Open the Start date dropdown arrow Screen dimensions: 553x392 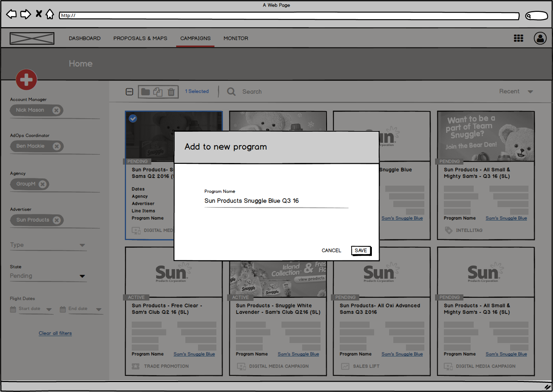[x=49, y=309]
